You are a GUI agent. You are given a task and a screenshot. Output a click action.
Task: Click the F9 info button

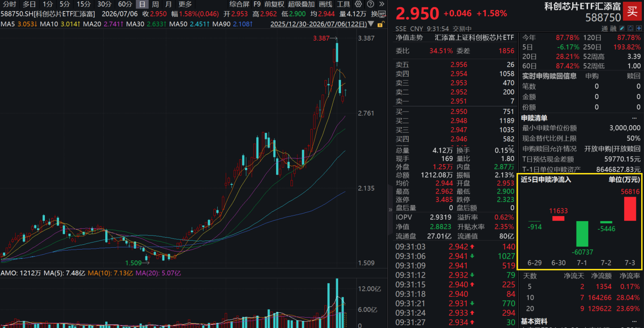[257, 4]
